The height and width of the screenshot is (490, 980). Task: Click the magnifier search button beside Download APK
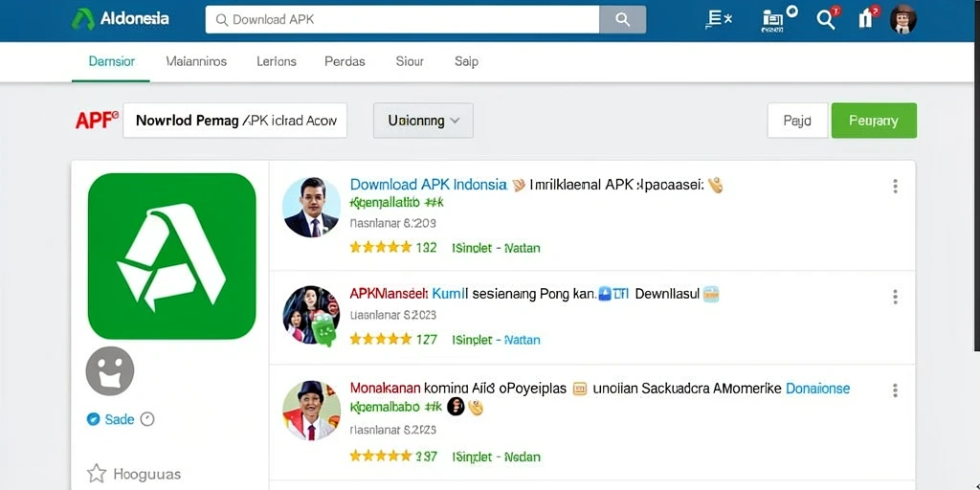tap(622, 20)
